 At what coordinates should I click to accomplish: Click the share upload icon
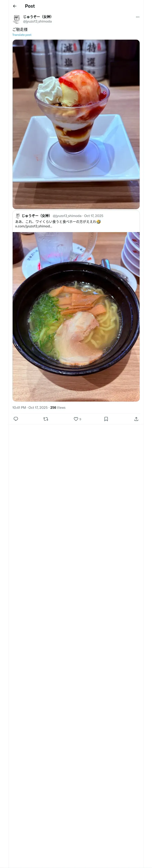point(136,419)
